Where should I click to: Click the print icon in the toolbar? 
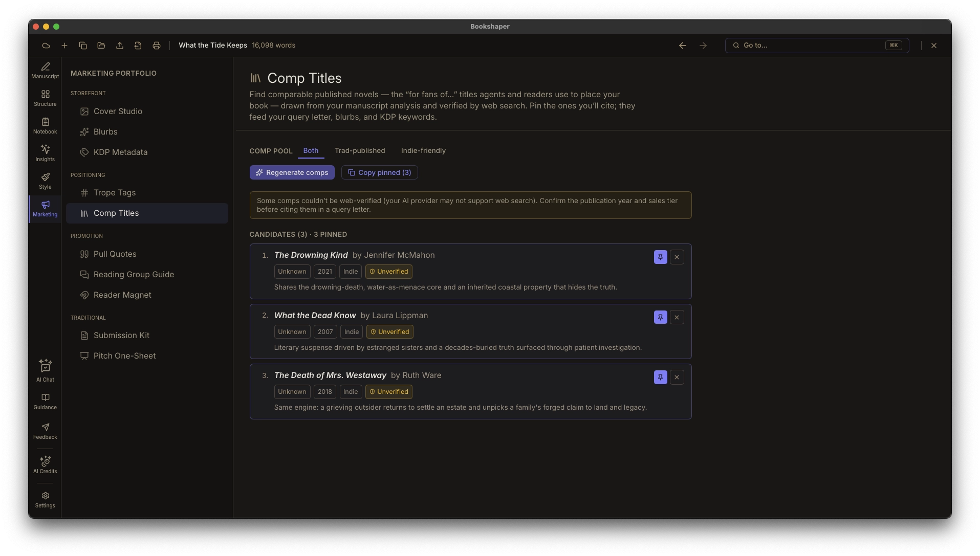coord(157,46)
